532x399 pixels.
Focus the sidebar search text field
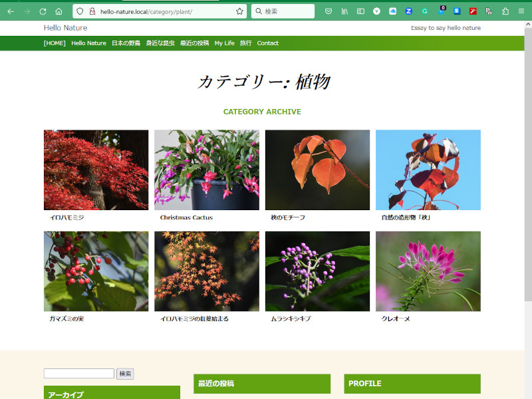(79, 374)
